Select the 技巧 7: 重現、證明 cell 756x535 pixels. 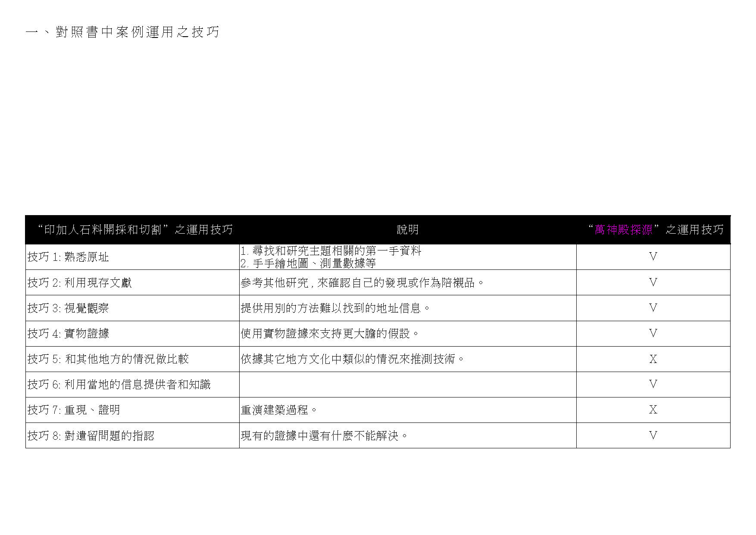coord(74,410)
